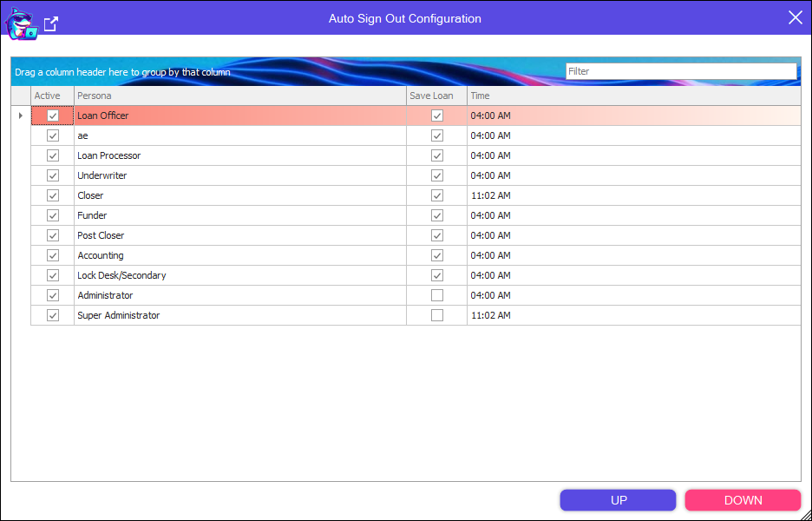Click the window resize grip corner
812x521 pixels.
click(804, 514)
